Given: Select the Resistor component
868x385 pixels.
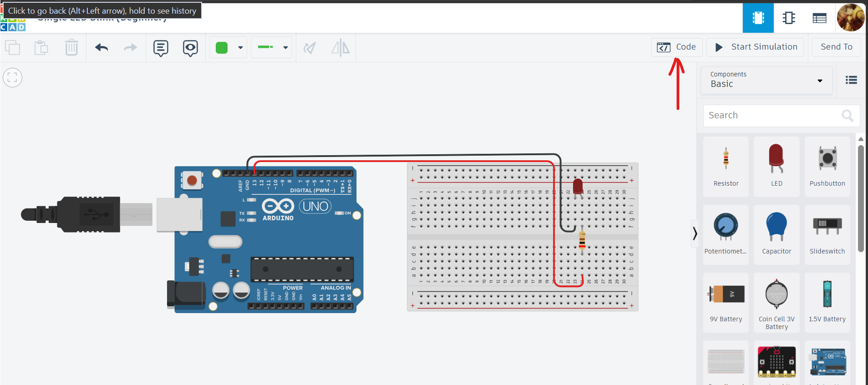Looking at the screenshot, I should click(x=726, y=167).
